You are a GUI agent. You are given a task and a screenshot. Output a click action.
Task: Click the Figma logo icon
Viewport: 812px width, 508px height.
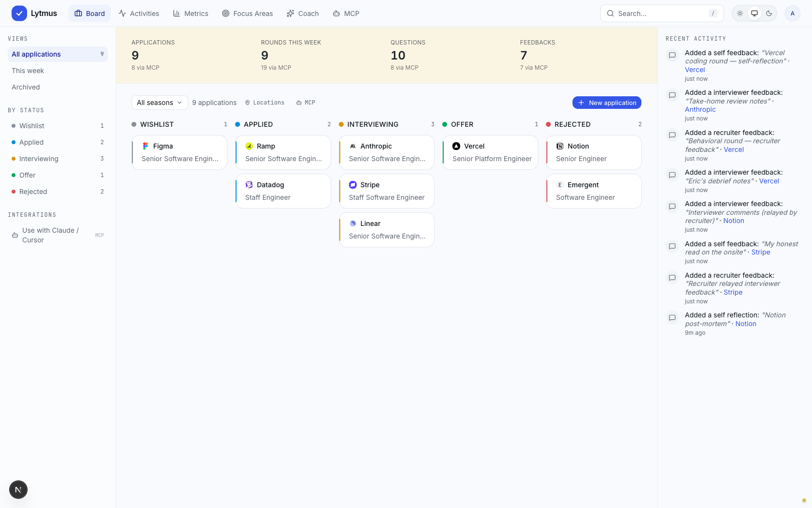(145, 146)
